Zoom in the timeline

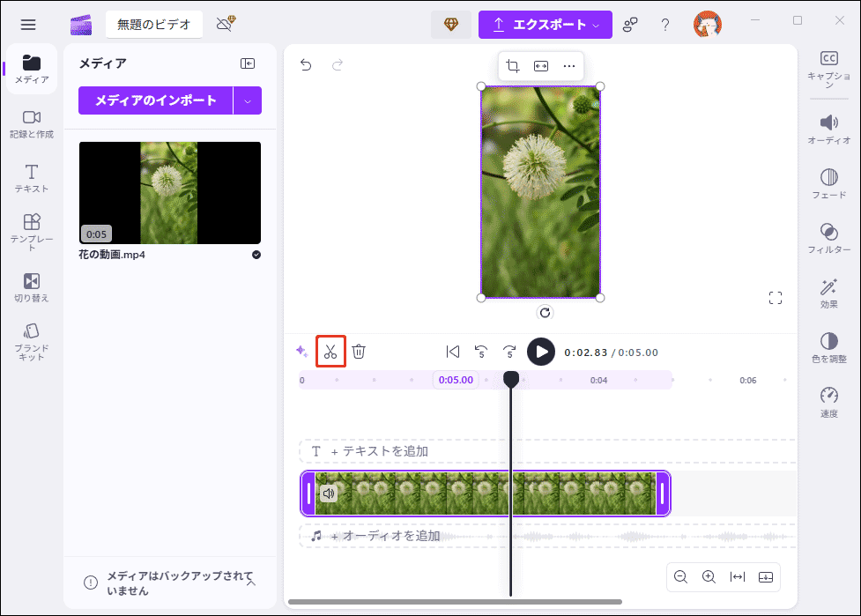[709, 577]
